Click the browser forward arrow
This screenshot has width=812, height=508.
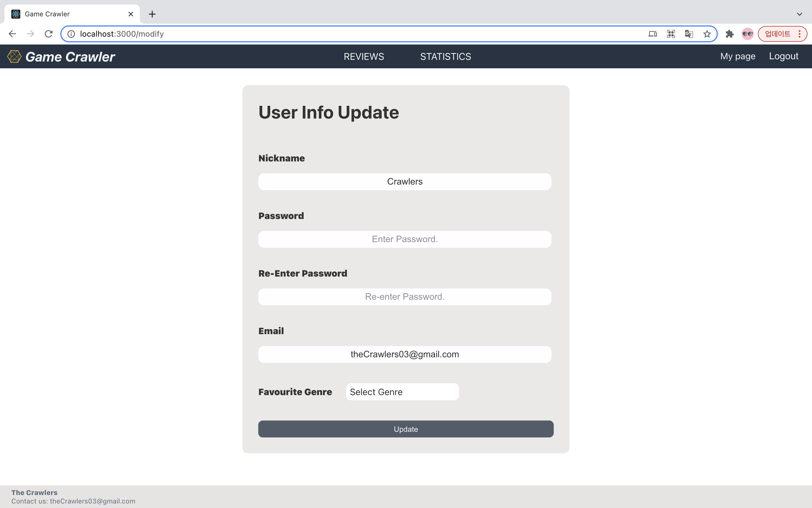tap(30, 34)
